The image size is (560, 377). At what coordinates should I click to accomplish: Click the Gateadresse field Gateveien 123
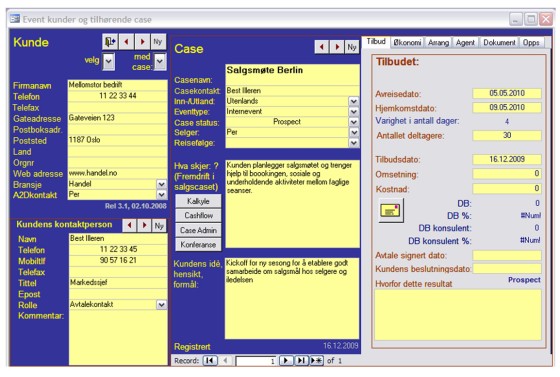coord(118,118)
